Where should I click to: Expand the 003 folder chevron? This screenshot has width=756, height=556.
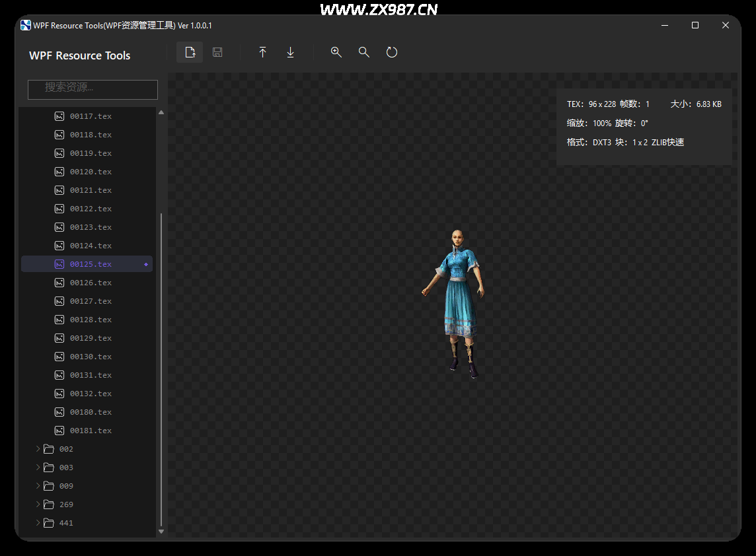pos(38,468)
